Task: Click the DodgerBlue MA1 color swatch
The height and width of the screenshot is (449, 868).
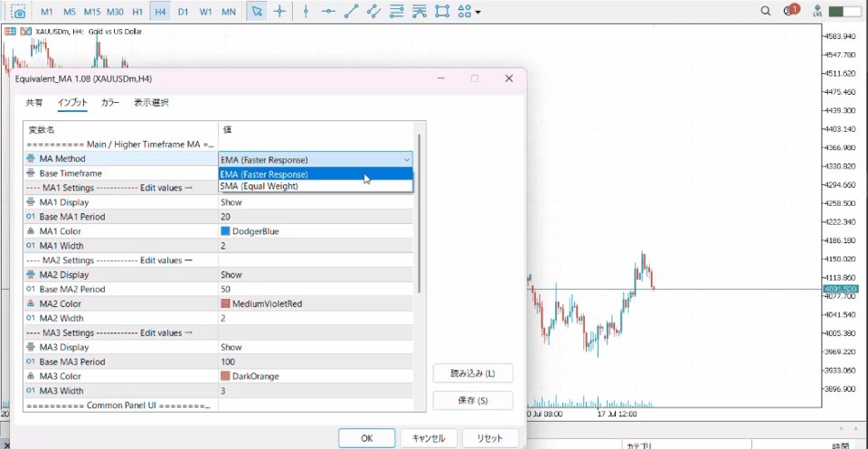Action: click(225, 231)
